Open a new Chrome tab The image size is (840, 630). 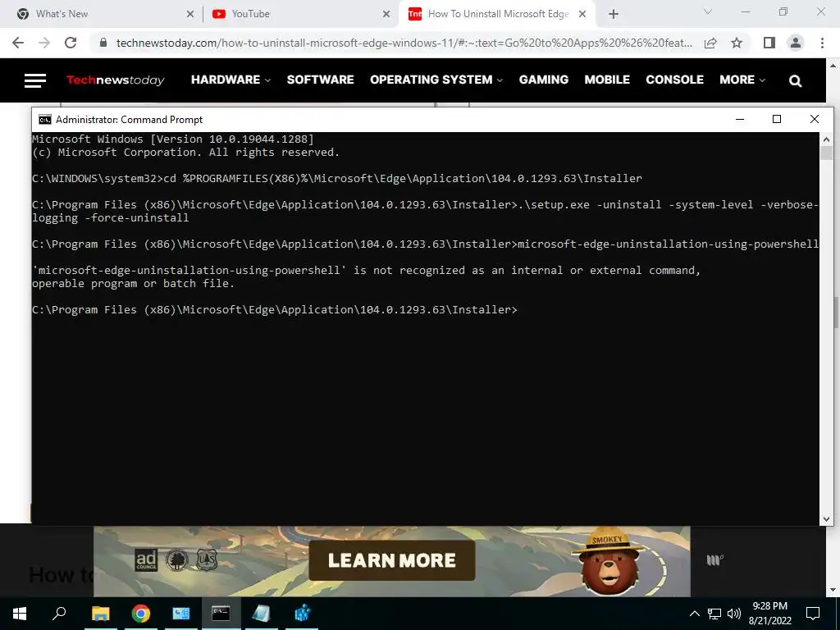(614, 14)
